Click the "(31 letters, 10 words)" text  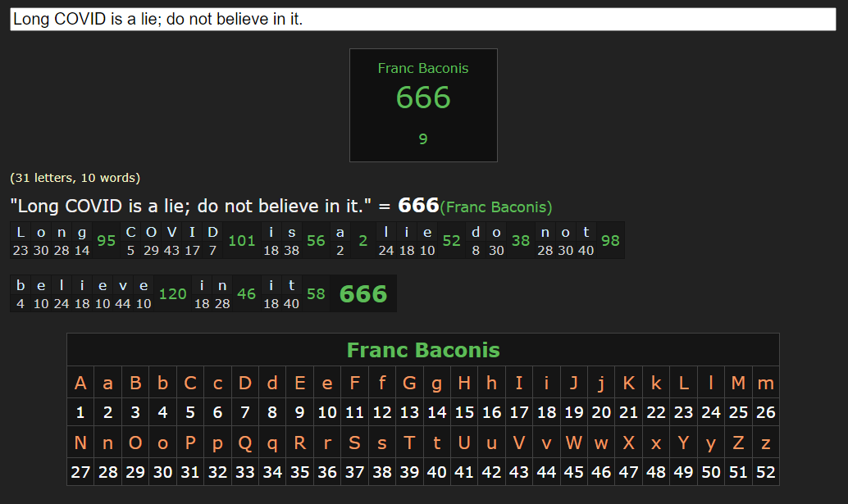click(x=75, y=178)
